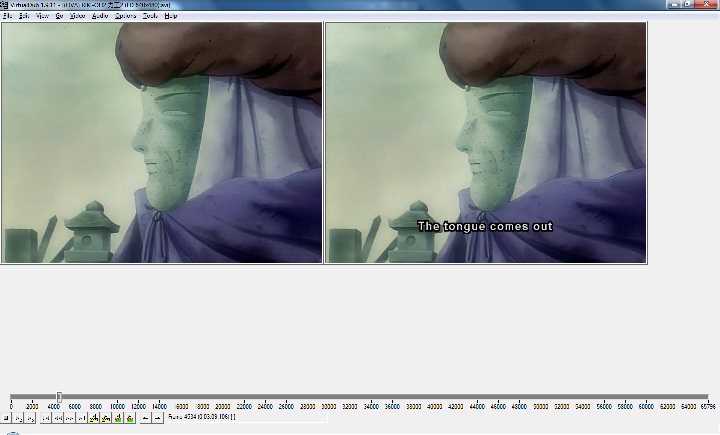720x435 pixels.
Task: Open the Help menu
Action: 170,16
